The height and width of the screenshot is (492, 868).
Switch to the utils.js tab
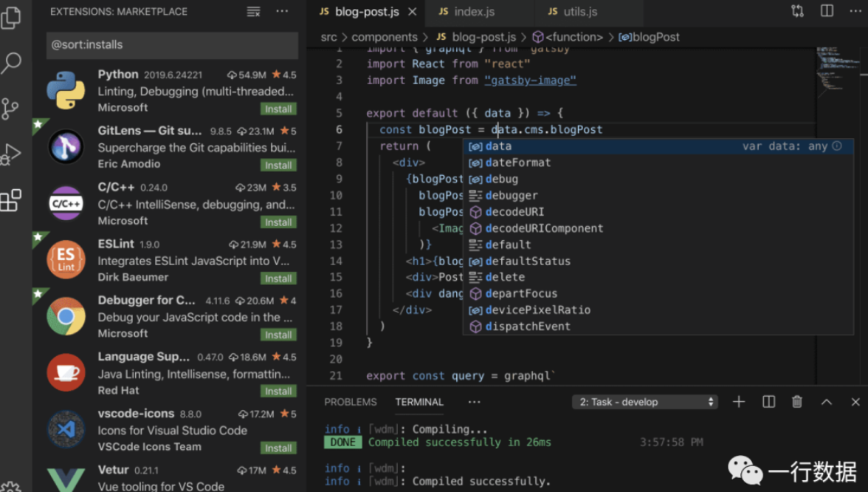(x=589, y=12)
